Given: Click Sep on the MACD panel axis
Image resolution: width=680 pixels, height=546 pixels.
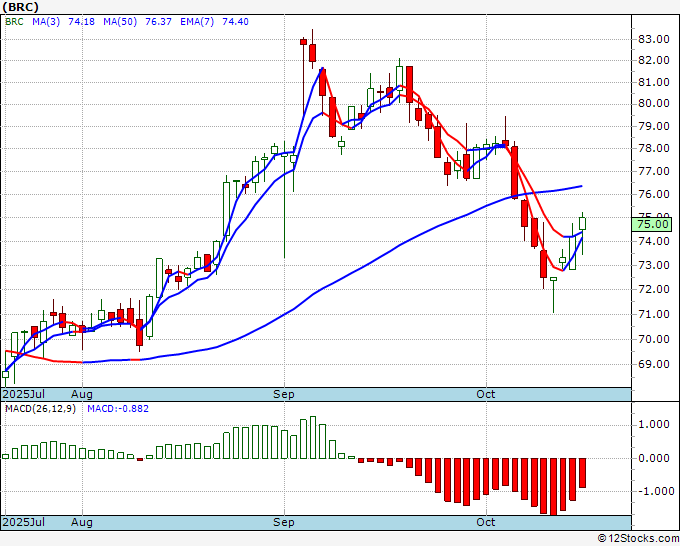Looking at the screenshot, I should coord(284,522).
